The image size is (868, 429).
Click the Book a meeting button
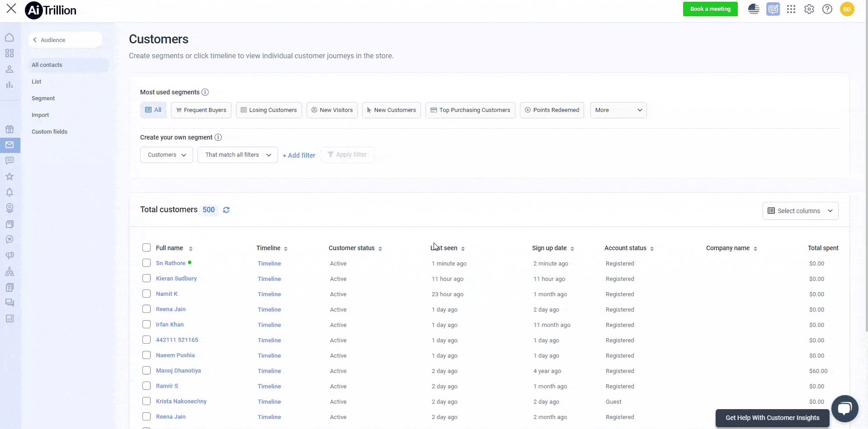point(710,9)
